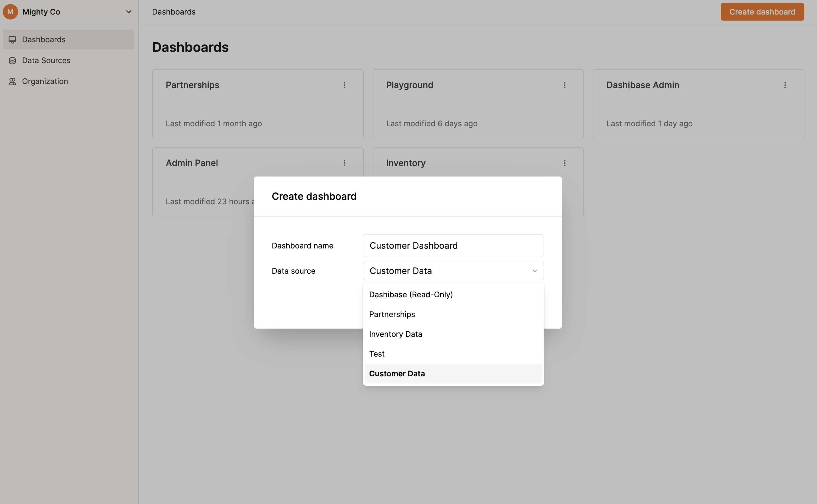This screenshot has width=817, height=504.
Task: Click the Data Sources sidebar icon
Action: [x=12, y=60]
